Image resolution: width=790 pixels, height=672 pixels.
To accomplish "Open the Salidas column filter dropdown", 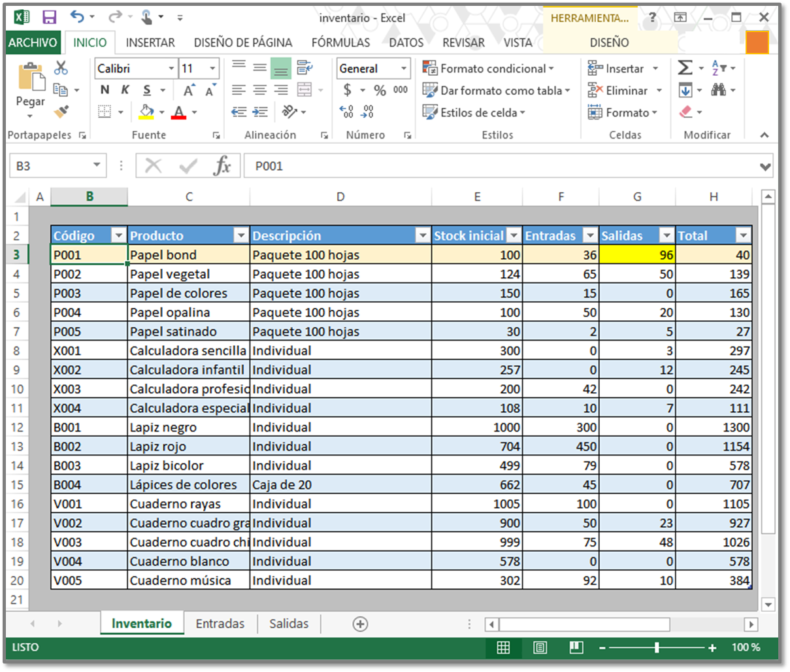I will pos(667,235).
